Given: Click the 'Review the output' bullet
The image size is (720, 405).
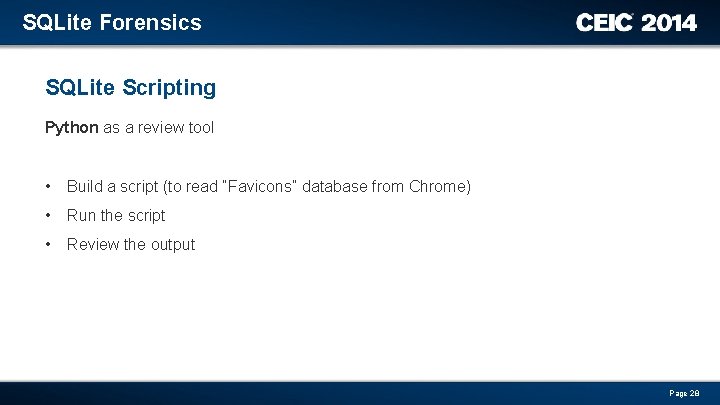Looking at the screenshot, I should (x=131, y=244).
